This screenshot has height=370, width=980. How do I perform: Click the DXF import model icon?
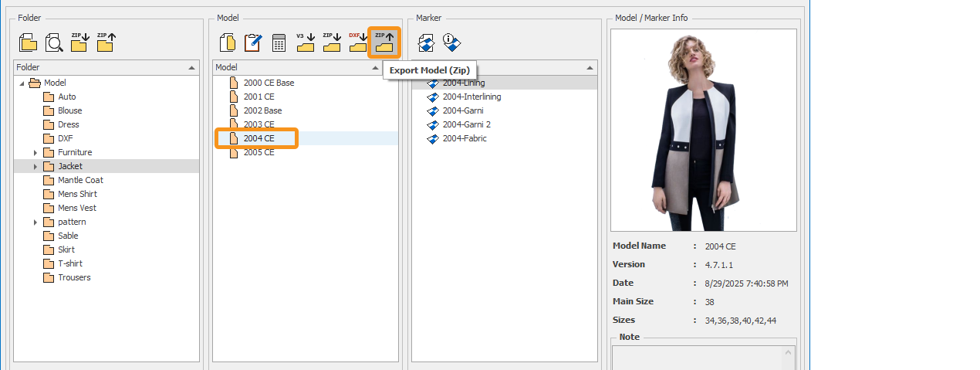tap(357, 42)
